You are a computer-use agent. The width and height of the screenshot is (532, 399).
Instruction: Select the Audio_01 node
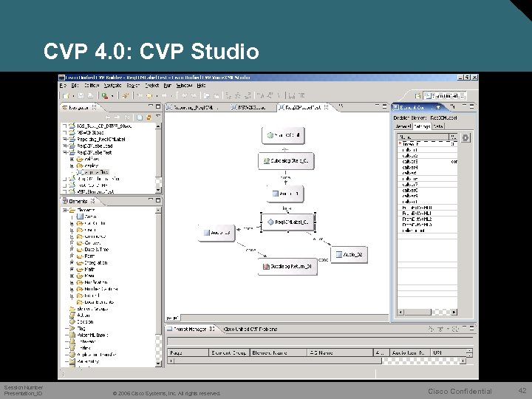click(x=285, y=194)
